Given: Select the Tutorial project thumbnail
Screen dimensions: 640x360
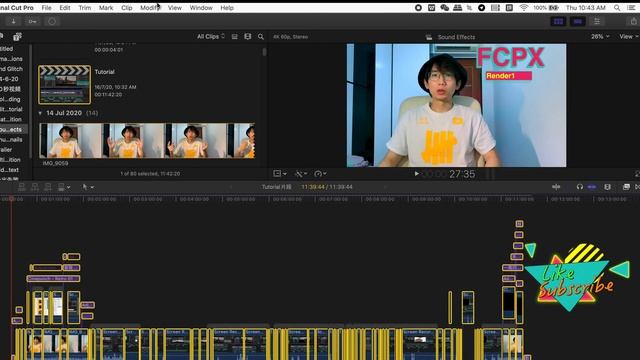Looking at the screenshot, I should (x=64, y=84).
